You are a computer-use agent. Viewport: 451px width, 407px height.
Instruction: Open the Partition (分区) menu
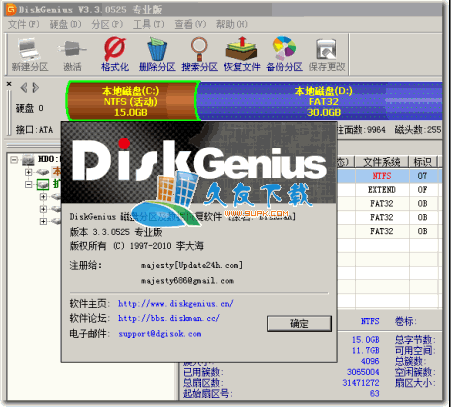click(x=107, y=24)
